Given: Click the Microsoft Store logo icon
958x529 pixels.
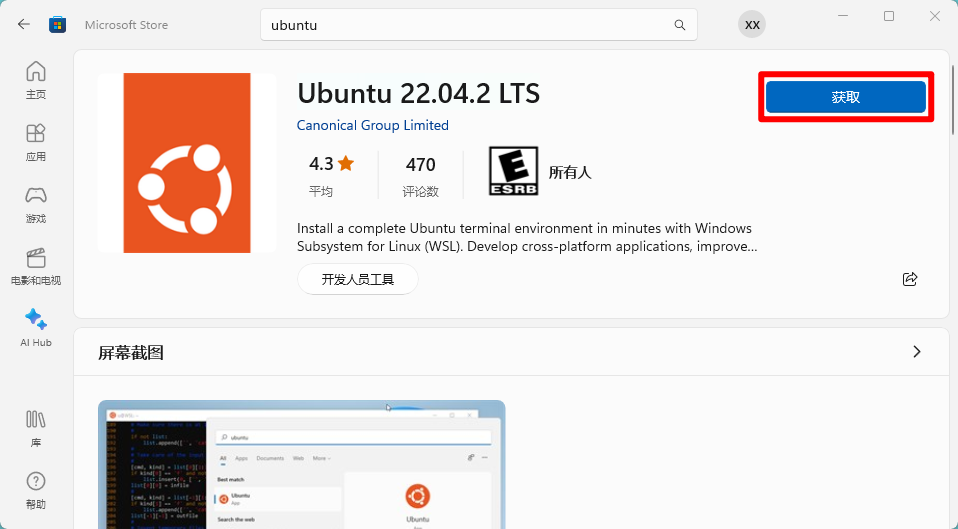Looking at the screenshot, I should coord(58,24).
